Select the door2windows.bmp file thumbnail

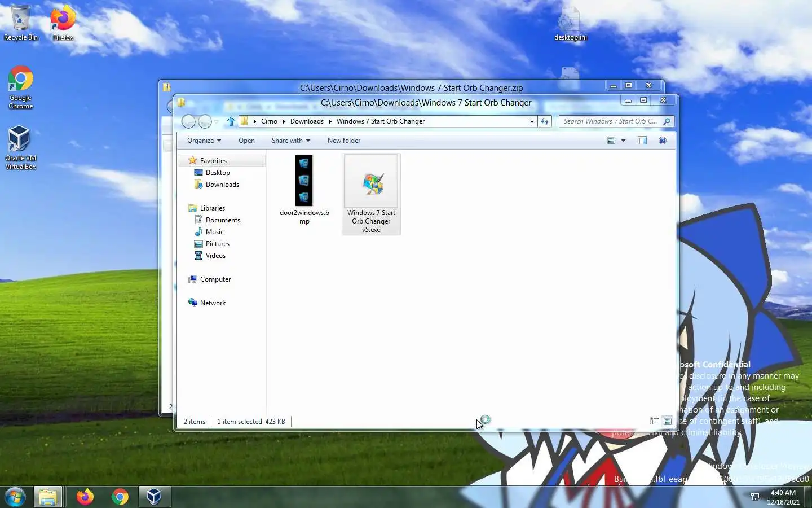(x=304, y=190)
